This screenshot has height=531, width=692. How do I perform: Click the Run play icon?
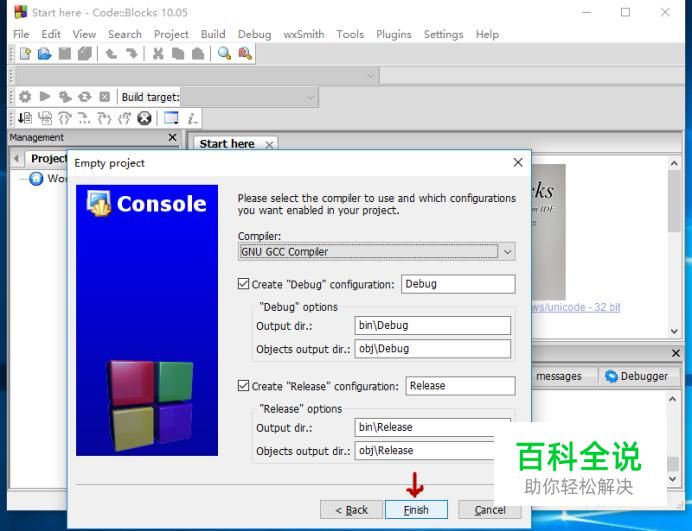click(x=45, y=96)
